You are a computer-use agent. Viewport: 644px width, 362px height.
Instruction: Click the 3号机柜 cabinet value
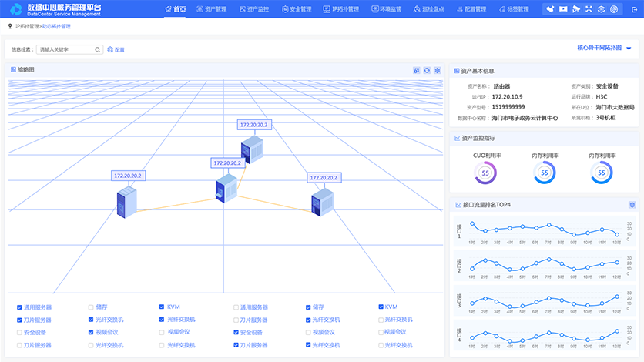click(x=605, y=118)
